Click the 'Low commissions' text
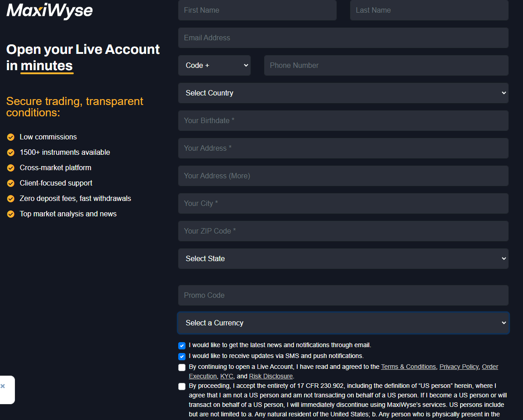523x420 pixels. coord(48,137)
